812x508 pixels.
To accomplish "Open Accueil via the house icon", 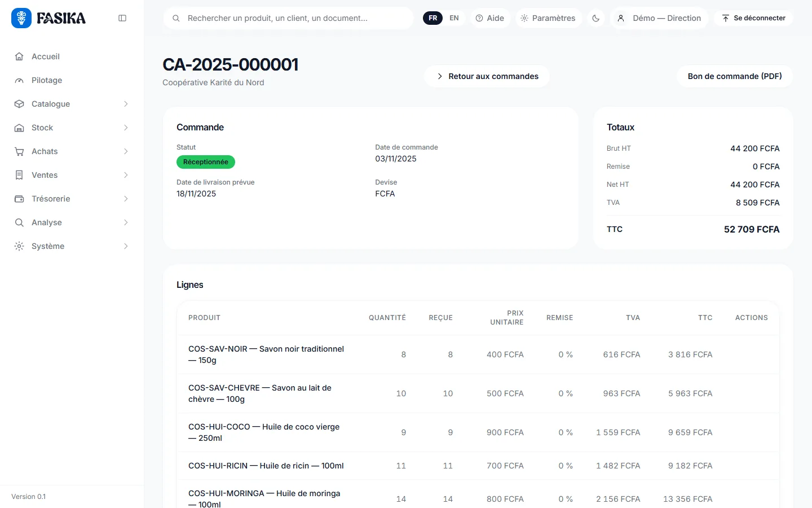I will 19,56.
